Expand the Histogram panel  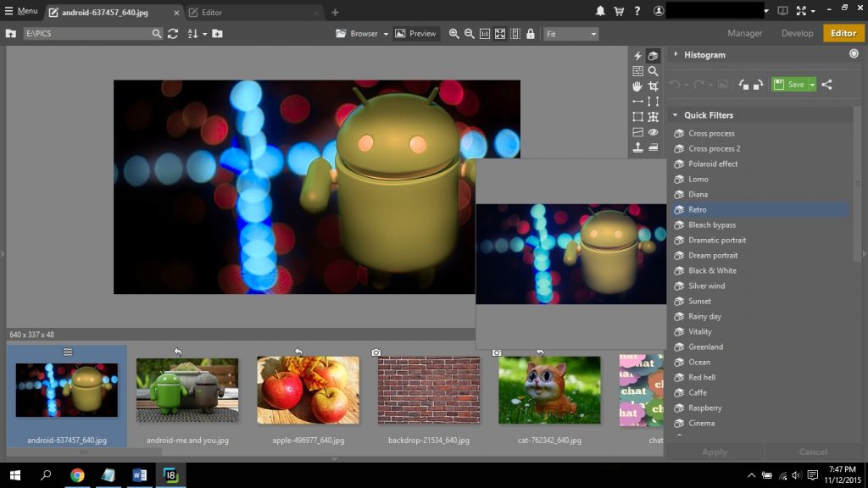point(676,54)
